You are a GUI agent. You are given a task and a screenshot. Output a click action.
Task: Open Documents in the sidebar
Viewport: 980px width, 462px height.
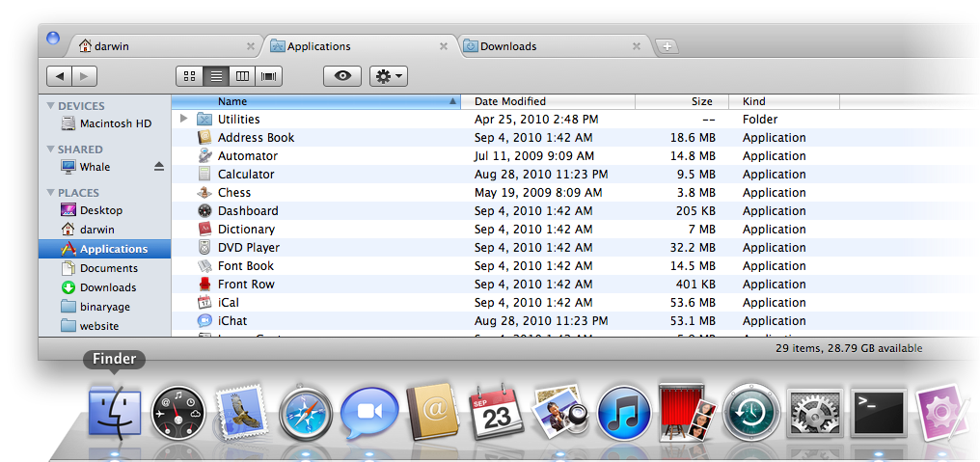[105, 268]
